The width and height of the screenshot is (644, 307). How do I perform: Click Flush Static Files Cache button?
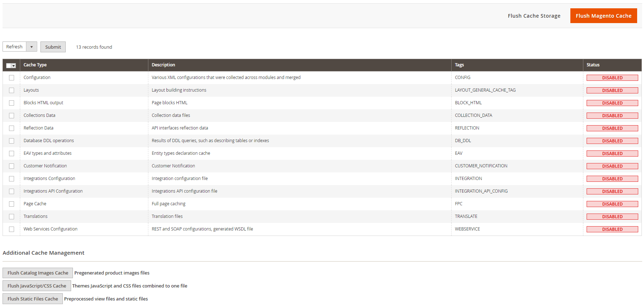pos(33,299)
